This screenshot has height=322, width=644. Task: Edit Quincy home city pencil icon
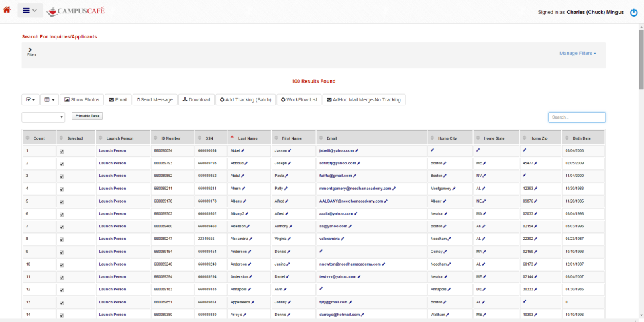445,252
